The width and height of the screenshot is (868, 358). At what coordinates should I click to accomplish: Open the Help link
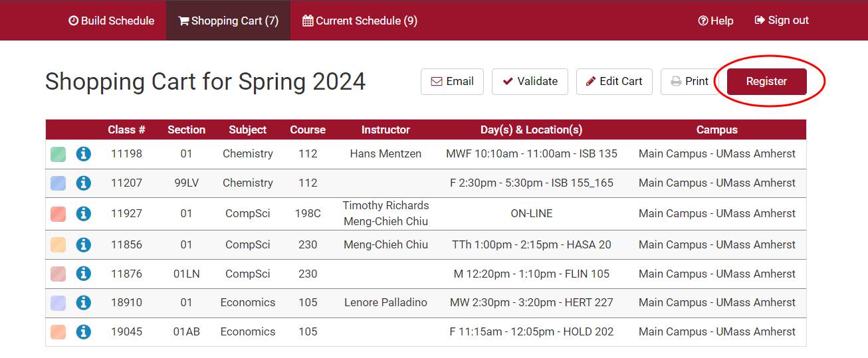716,21
